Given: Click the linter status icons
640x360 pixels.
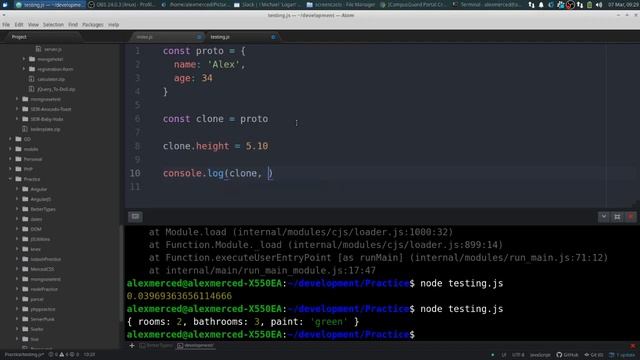Looking at the screenshot, I should click(x=64, y=355).
